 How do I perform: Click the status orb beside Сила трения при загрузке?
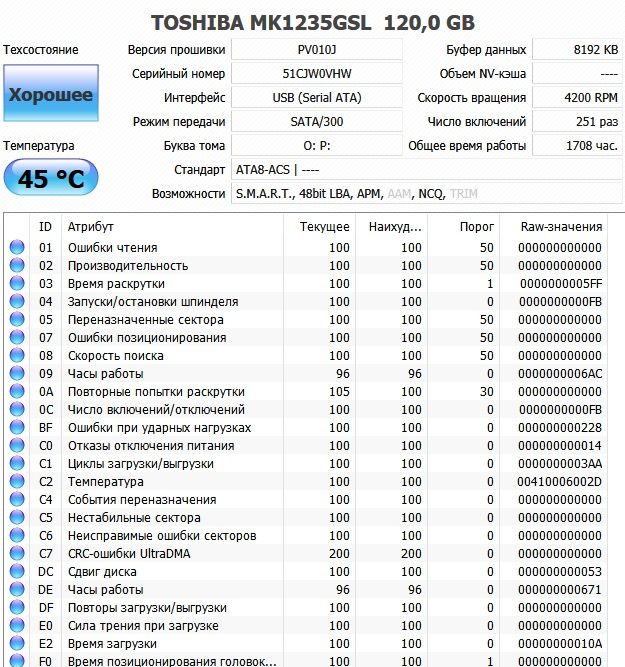pos(17,625)
